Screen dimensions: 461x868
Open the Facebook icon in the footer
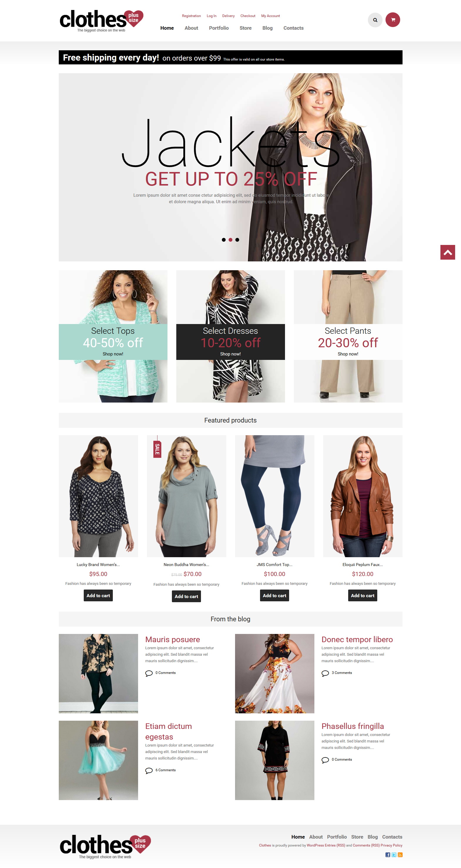pos(388,855)
